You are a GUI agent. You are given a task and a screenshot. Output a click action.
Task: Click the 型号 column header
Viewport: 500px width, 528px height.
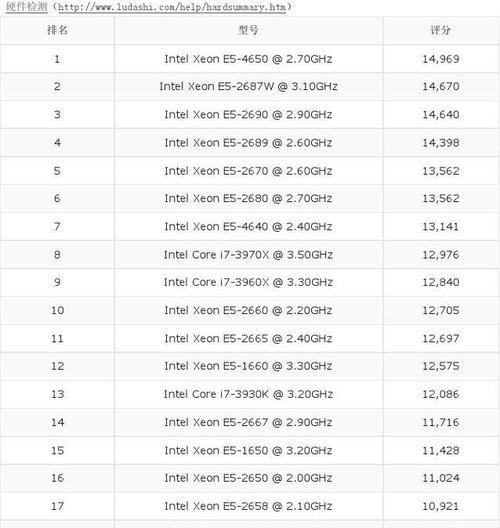point(248,30)
